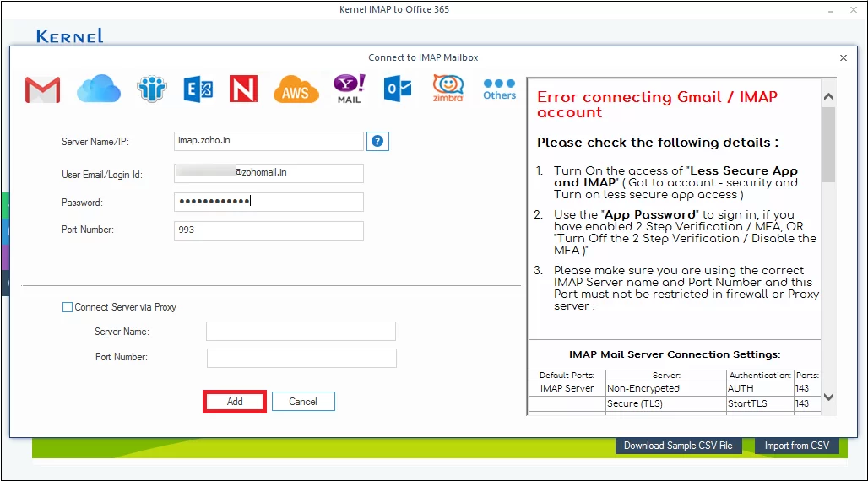
Task: Choose the Zimbra provider icon
Action: (448, 89)
